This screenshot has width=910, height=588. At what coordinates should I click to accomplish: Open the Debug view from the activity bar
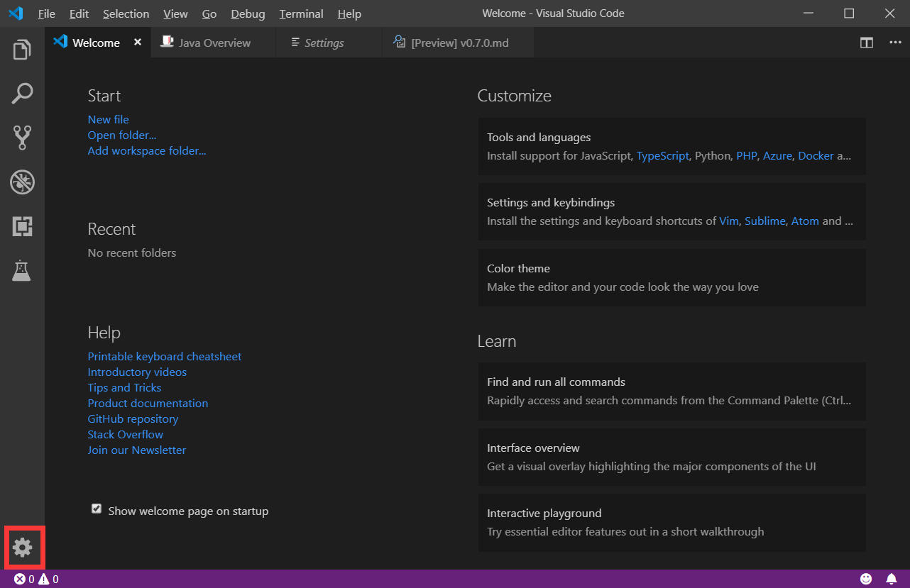pos(21,182)
